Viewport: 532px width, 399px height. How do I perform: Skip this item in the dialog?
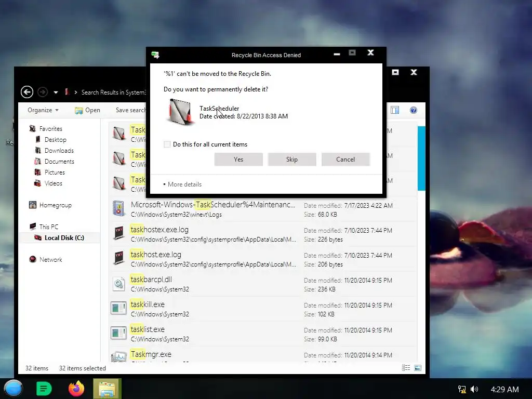click(292, 159)
